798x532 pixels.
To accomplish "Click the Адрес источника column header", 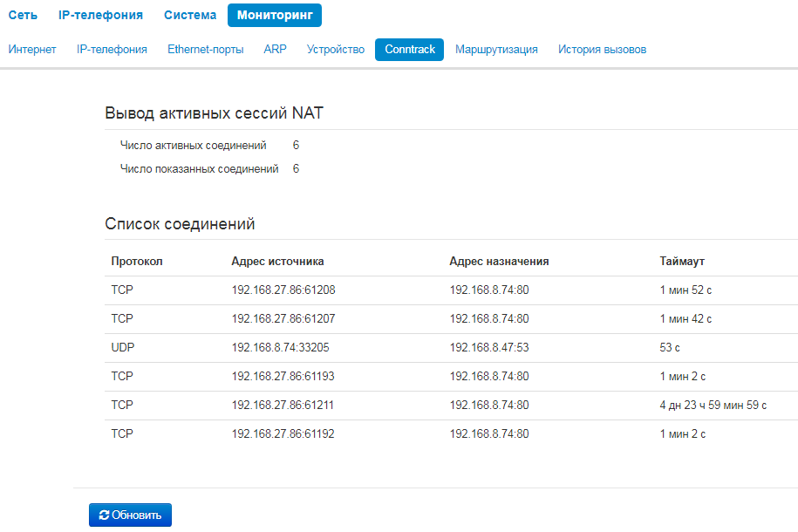I will 277,261.
